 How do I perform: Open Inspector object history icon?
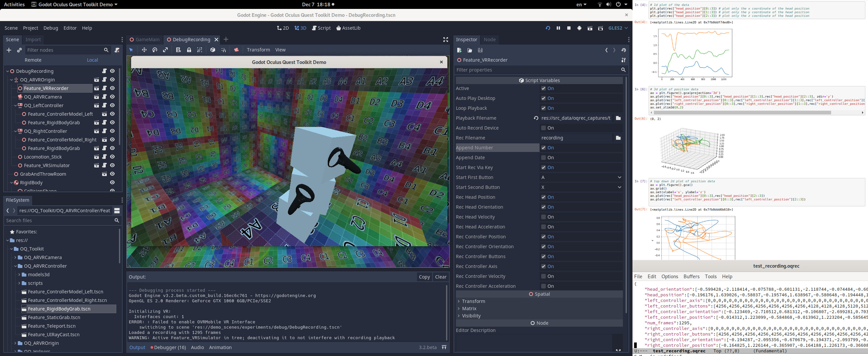[624, 50]
